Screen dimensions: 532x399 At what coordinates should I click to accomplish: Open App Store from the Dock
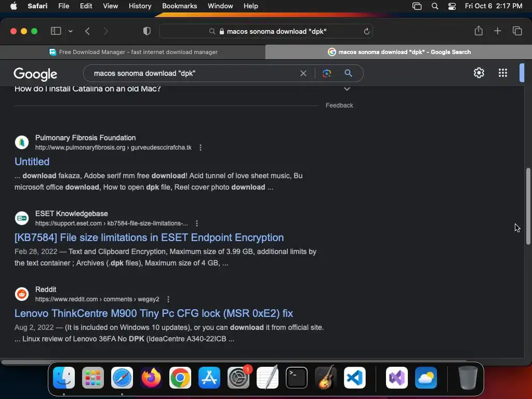[209, 377]
